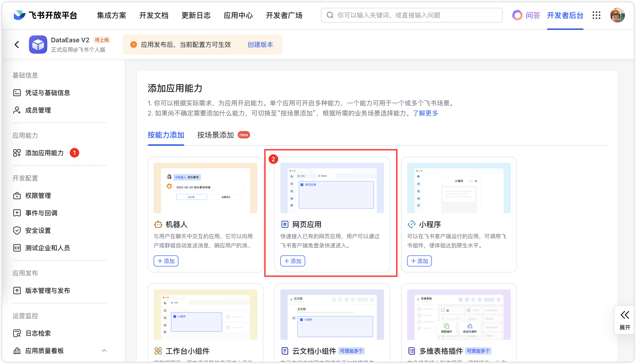The image size is (636, 364).
Task: Click the 问答 AI assistant icon
Action: pos(517,15)
